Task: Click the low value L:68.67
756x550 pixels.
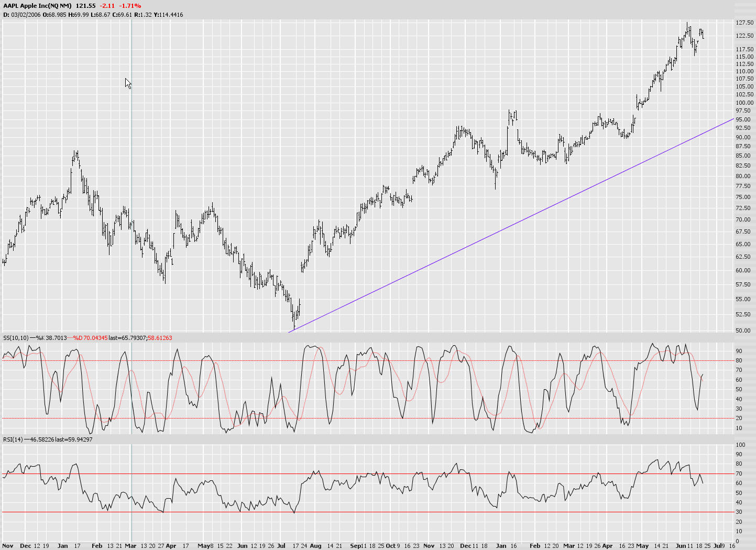Action: click(100, 15)
